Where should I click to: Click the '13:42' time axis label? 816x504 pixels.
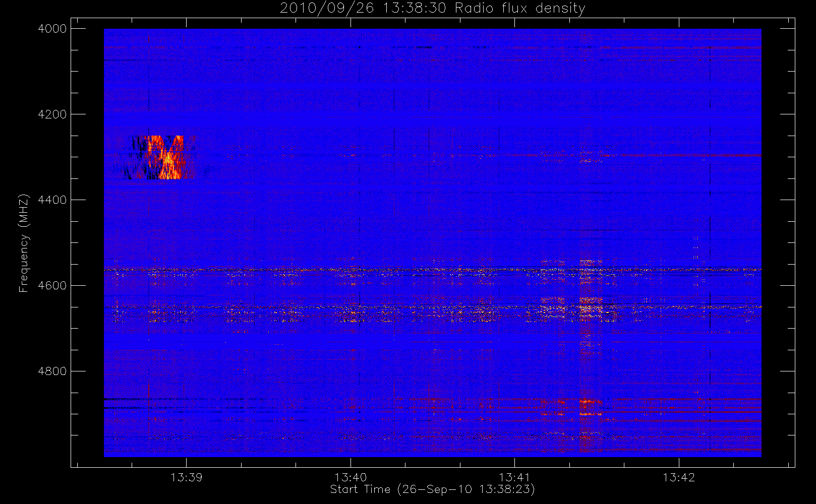[679, 477]
